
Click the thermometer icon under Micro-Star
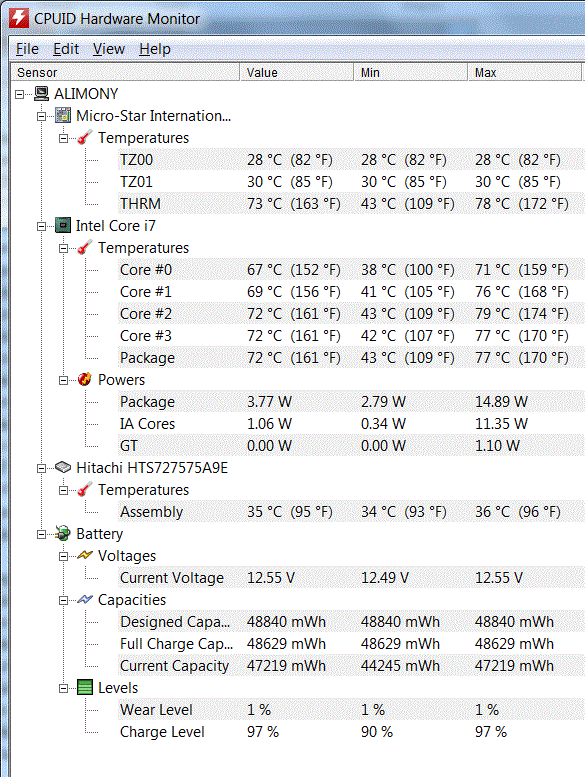pos(85,138)
